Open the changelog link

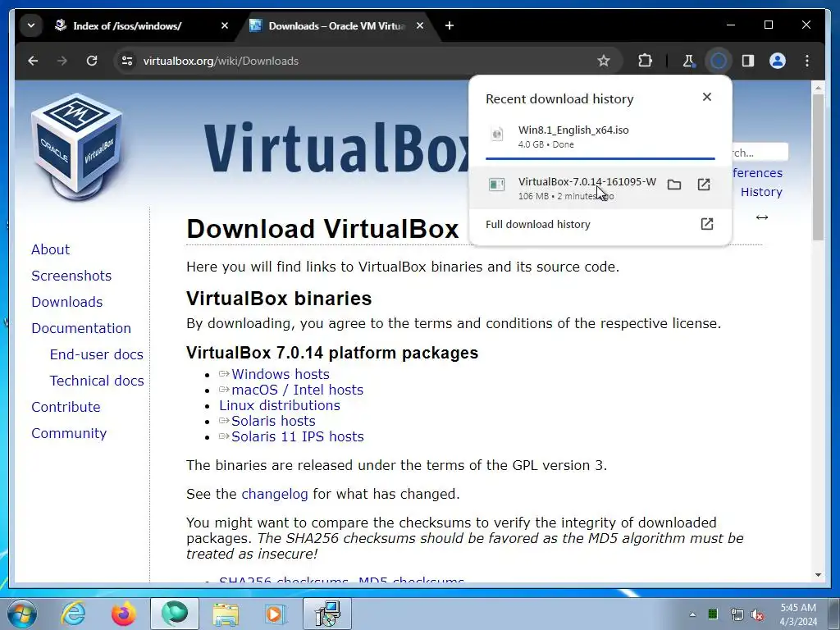tap(274, 494)
